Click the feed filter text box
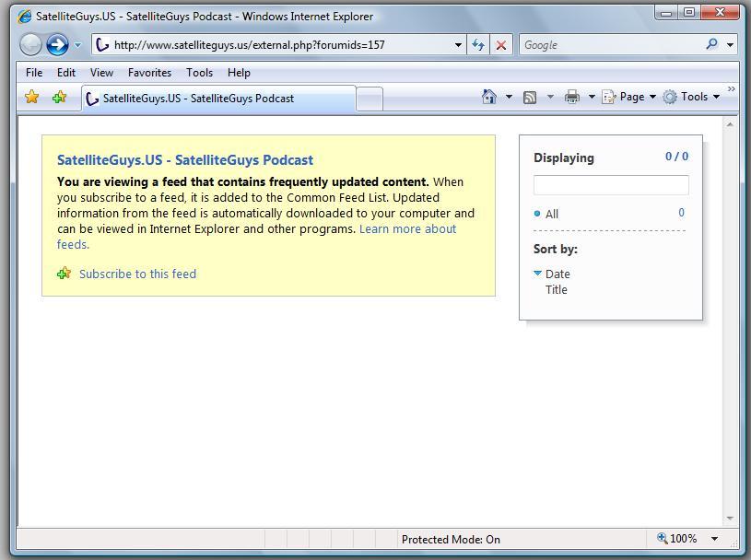Screen dimensions: 751x560 pyautogui.click(x=611, y=185)
